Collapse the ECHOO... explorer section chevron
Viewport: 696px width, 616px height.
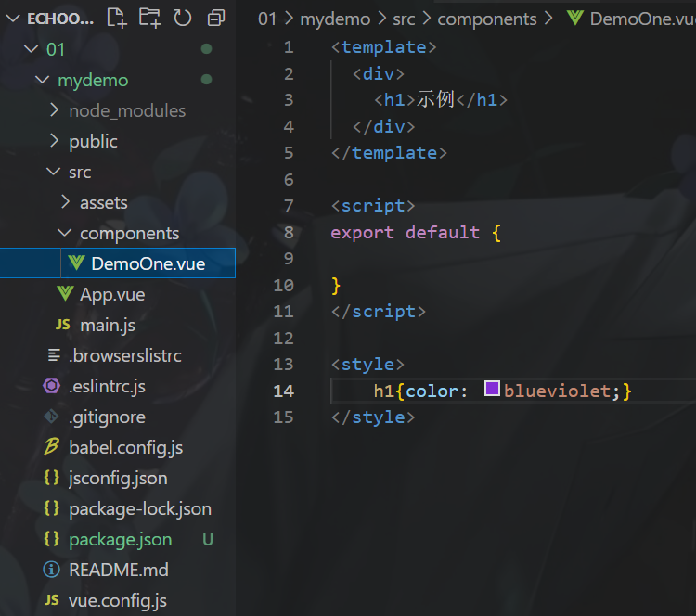(x=13, y=19)
